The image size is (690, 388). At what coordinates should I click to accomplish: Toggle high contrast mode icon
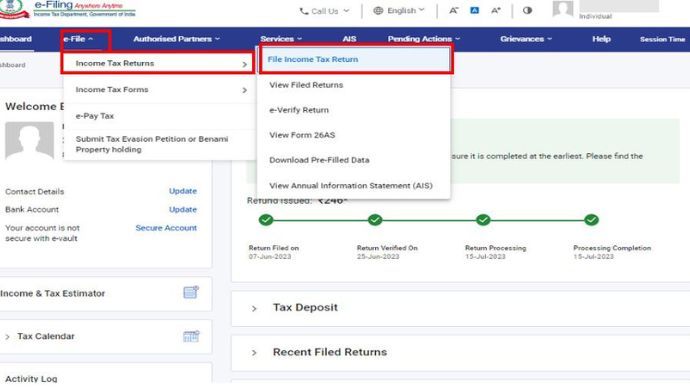tap(527, 10)
